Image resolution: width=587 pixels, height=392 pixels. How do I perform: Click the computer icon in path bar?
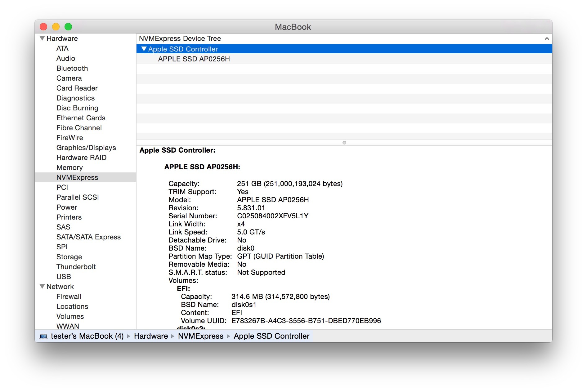coord(44,336)
